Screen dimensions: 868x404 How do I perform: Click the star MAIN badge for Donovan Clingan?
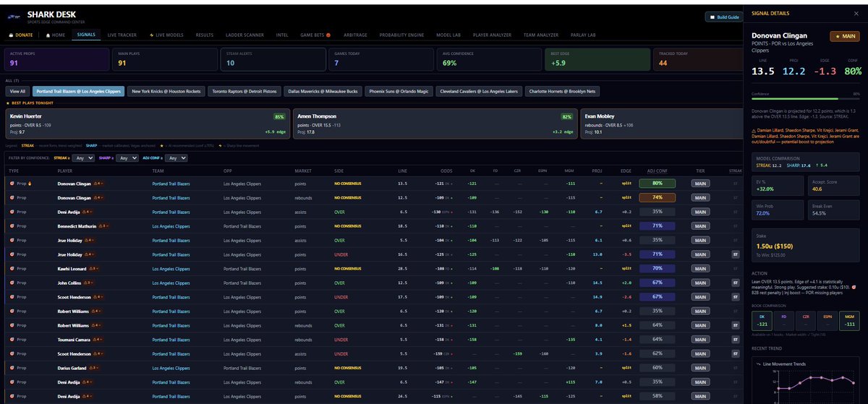point(844,37)
